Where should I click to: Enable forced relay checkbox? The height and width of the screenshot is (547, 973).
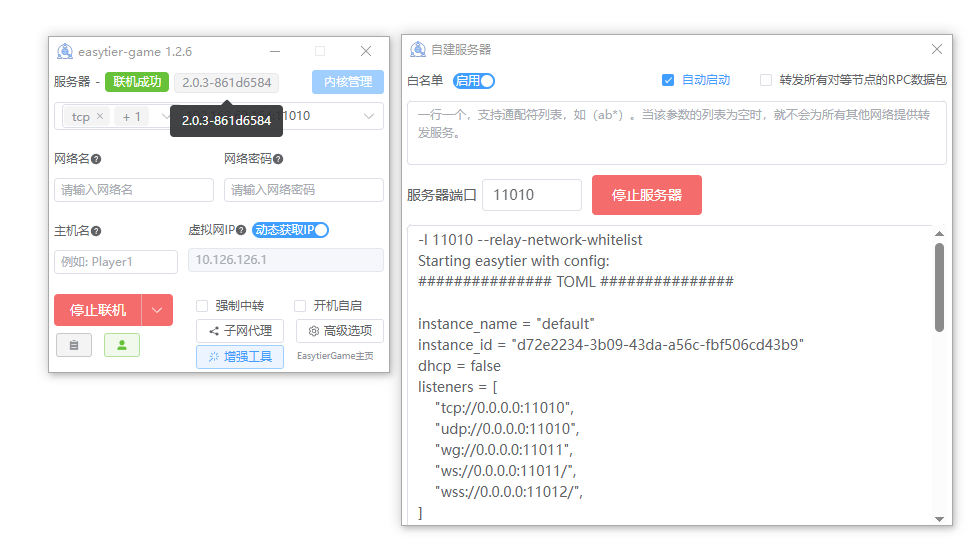(x=202, y=305)
